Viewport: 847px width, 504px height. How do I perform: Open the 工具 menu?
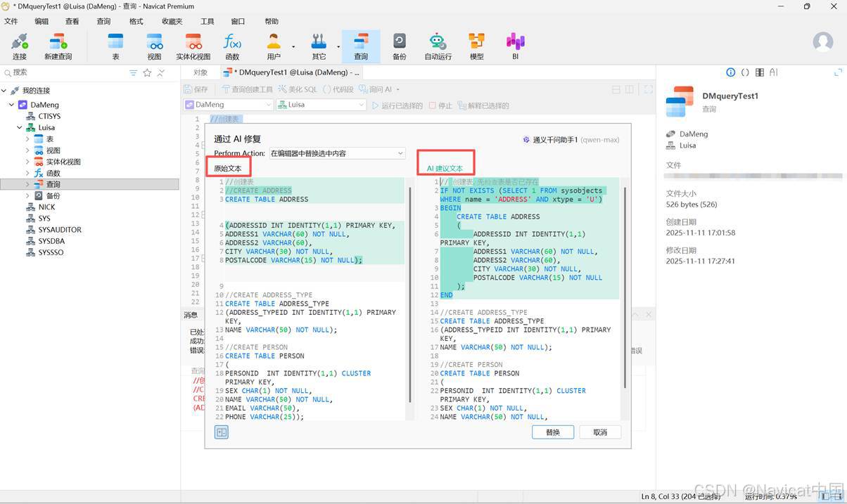tap(207, 21)
